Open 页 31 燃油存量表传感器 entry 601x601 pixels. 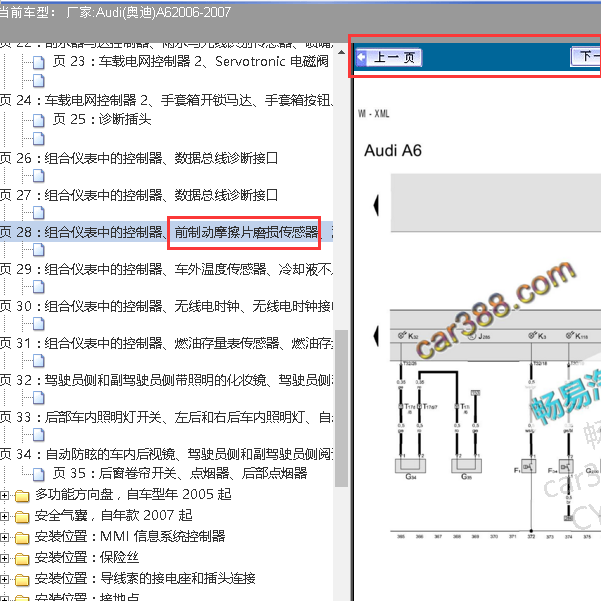[x=166, y=343]
